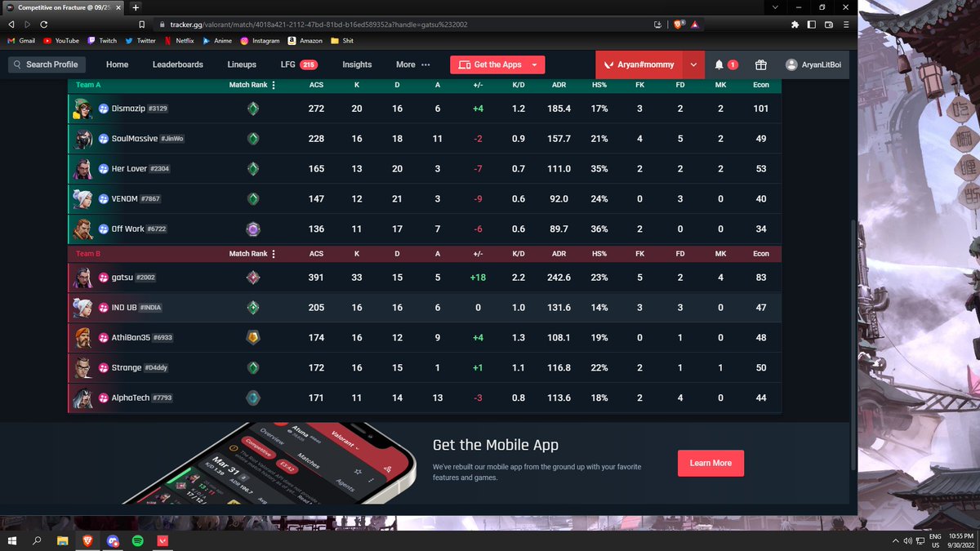980x551 pixels.
Task: Sort Team A by ACS column header
Action: 316,84
